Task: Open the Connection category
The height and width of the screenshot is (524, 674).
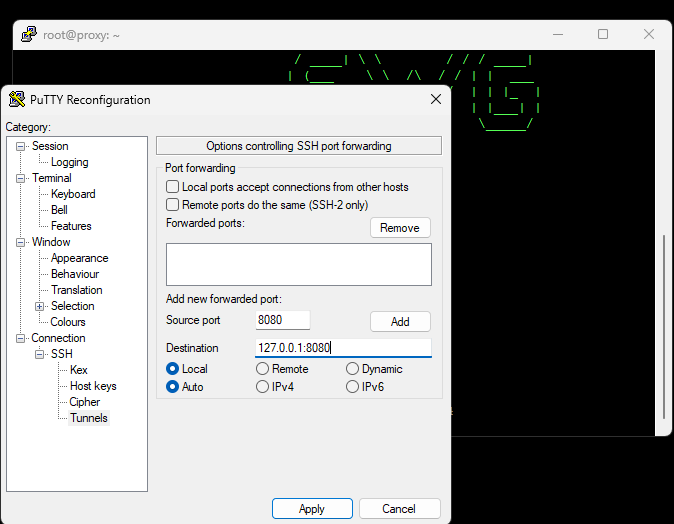Action: coord(58,338)
